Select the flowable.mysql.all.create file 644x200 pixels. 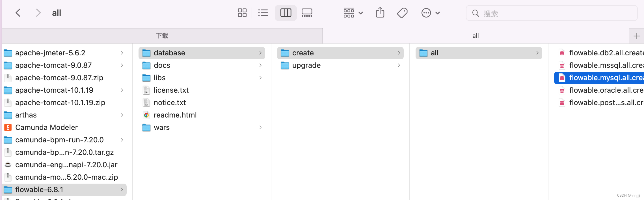point(599,78)
